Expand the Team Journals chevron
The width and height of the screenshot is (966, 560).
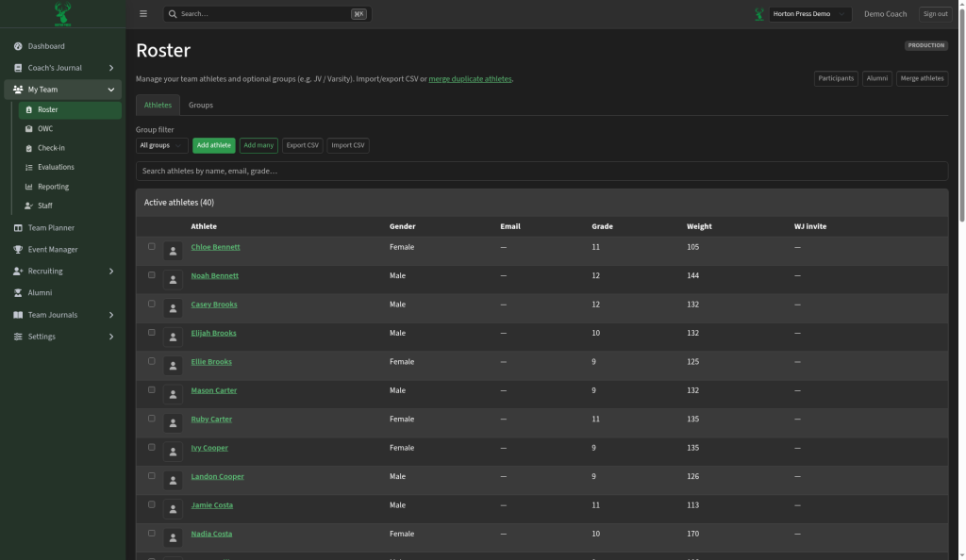pos(111,315)
